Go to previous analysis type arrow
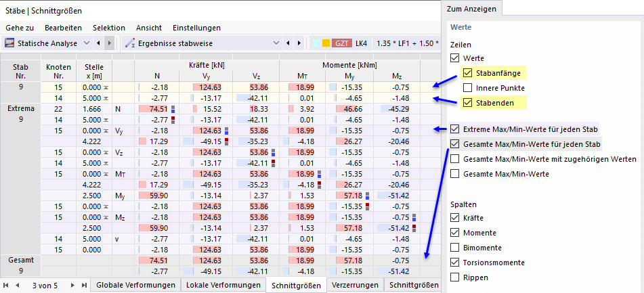The width and height of the screenshot is (644, 293). [99, 43]
